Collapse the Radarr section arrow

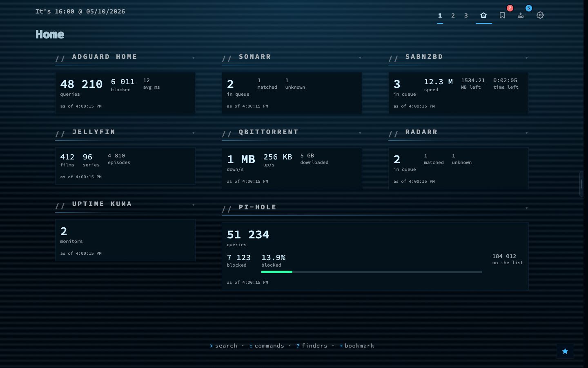pos(527,133)
